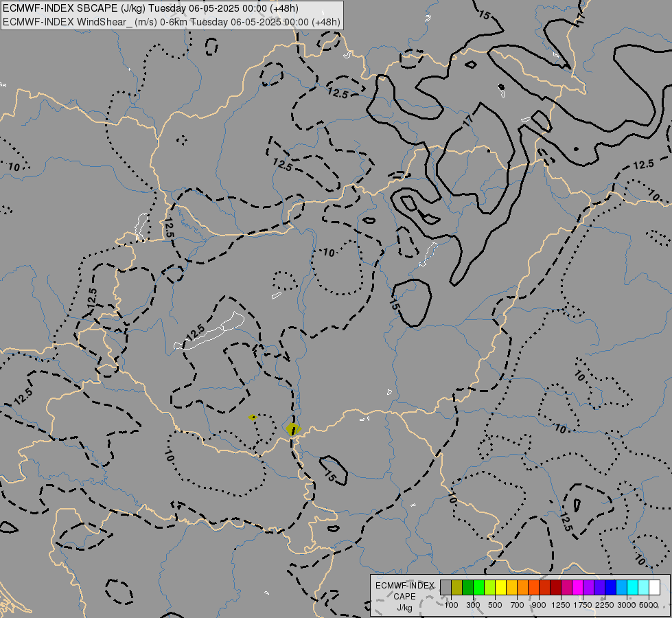Screen dimensions: 672x618
Task: Click the legend value 100
Action: (451, 605)
